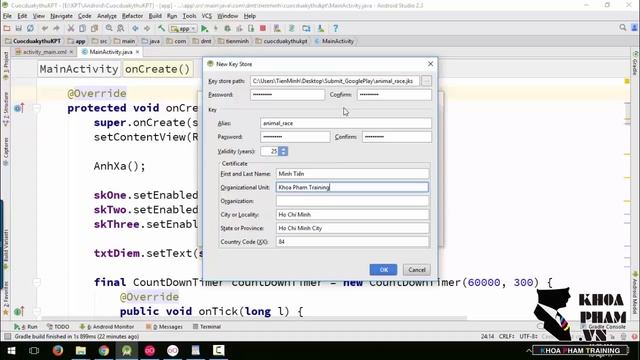Open the VCS menu
The image size is (640, 360).
coord(207,16)
